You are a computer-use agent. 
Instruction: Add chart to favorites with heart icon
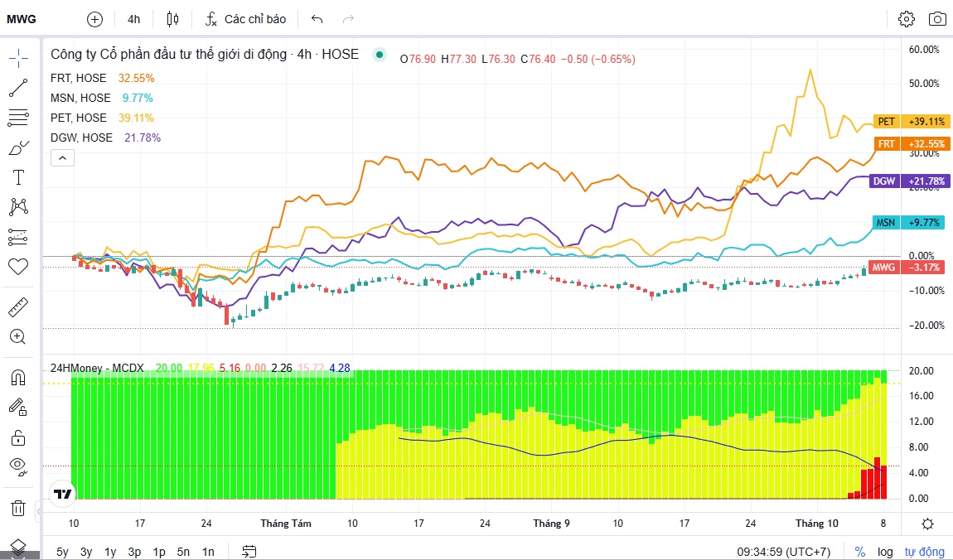pos(18,266)
